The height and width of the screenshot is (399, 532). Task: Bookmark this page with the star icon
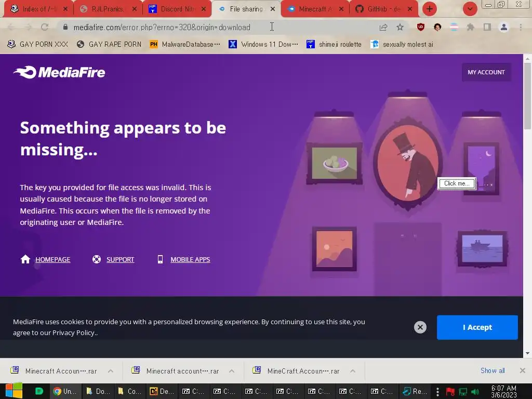(x=400, y=27)
